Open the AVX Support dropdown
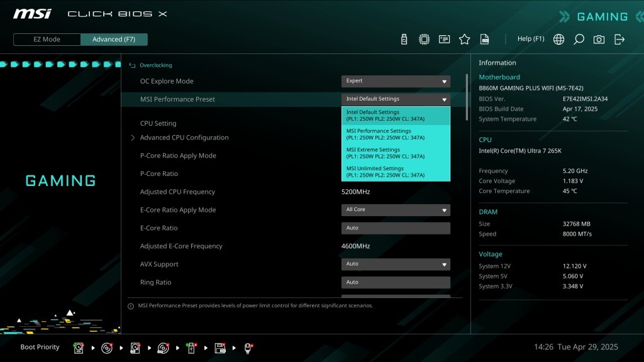Screen dimensions: 644x362 coord(396,264)
